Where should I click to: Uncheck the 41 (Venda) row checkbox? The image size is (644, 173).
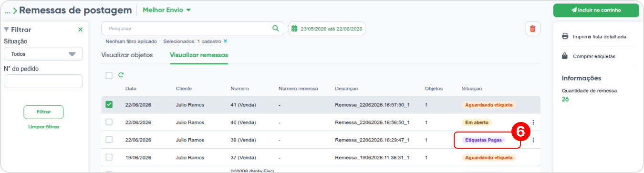tap(109, 104)
